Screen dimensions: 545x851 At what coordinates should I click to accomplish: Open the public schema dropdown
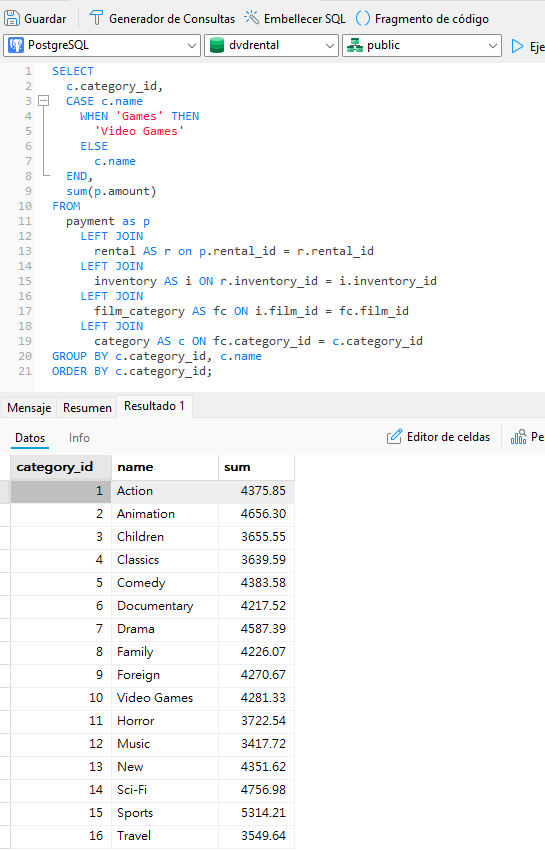[421, 46]
